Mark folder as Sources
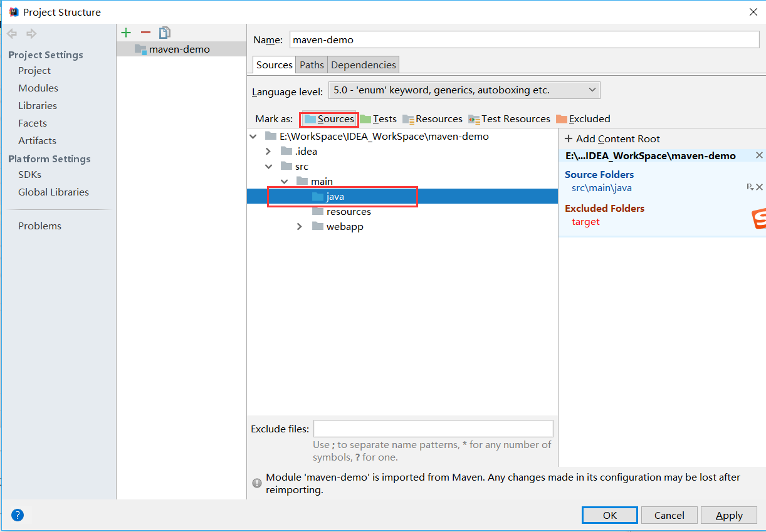766x532 pixels. [x=329, y=119]
